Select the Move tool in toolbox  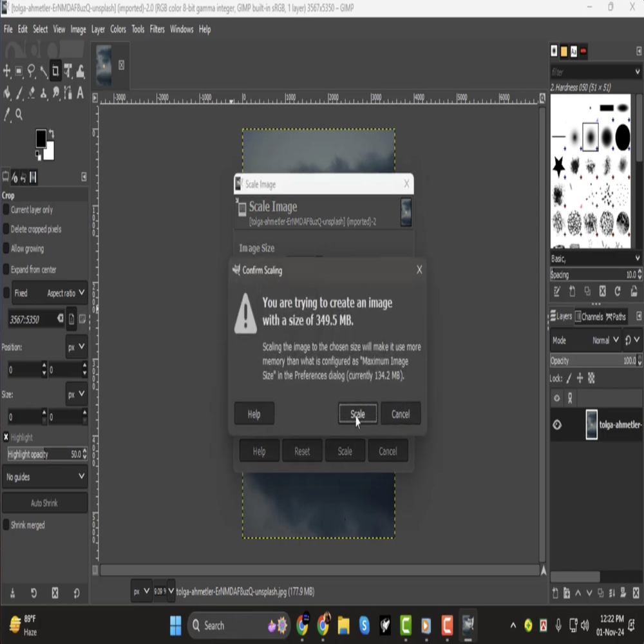[7, 71]
